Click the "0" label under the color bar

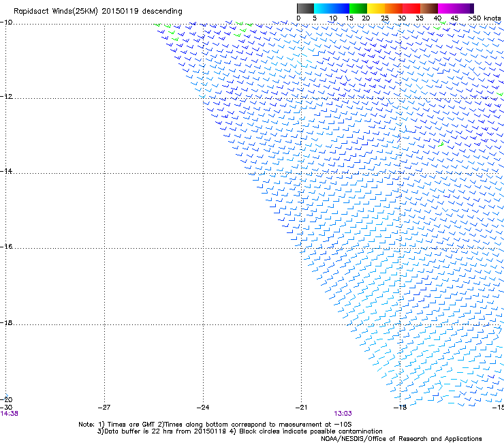tap(298, 18)
